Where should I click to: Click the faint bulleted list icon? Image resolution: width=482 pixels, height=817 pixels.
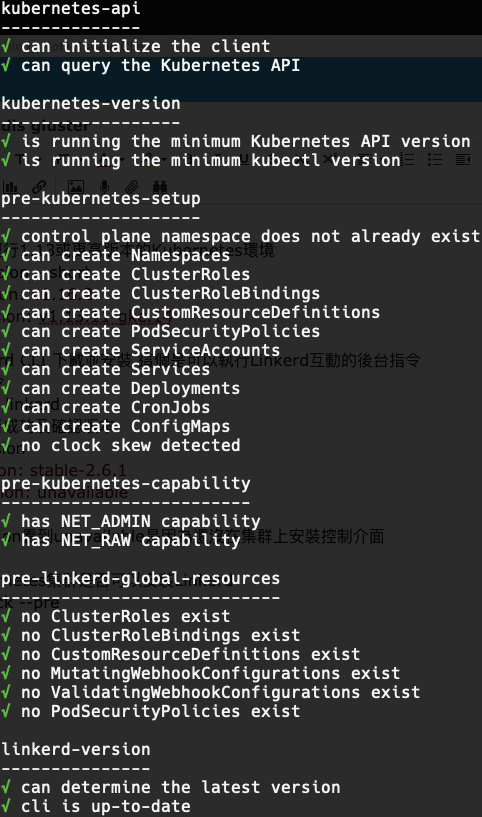[x=435, y=159]
